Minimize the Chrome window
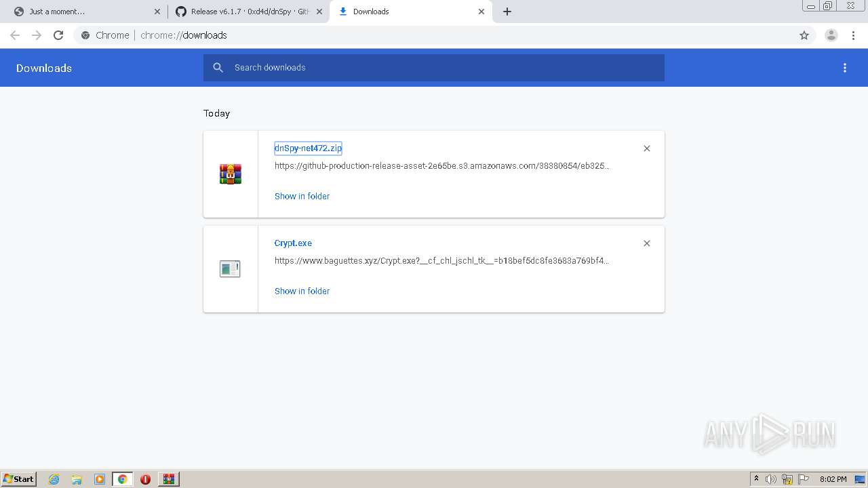 tap(811, 6)
